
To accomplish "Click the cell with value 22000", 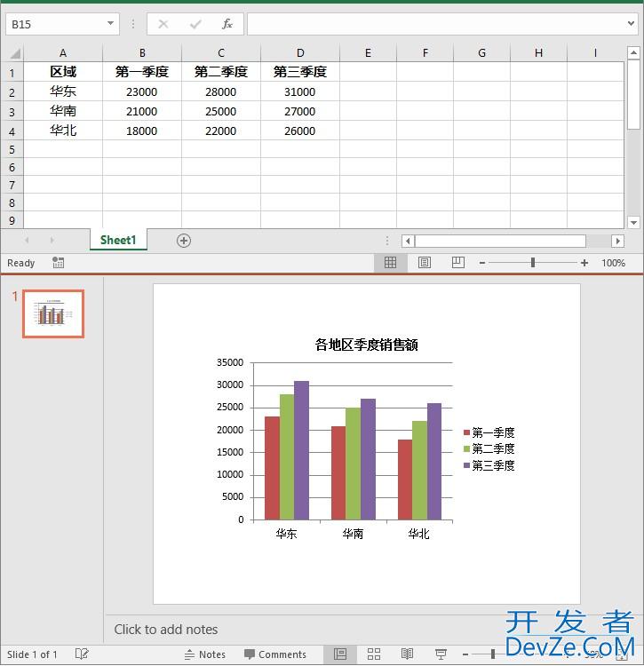I will (x=221, y=131).
